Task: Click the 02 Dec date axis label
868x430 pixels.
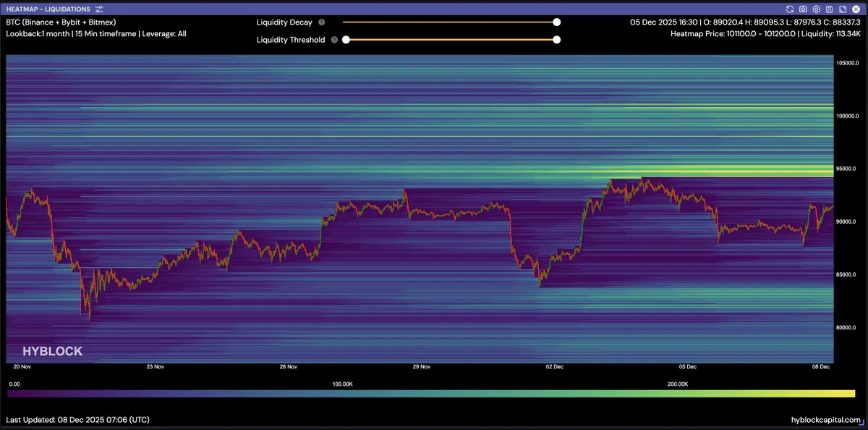Action: (555, 367)
